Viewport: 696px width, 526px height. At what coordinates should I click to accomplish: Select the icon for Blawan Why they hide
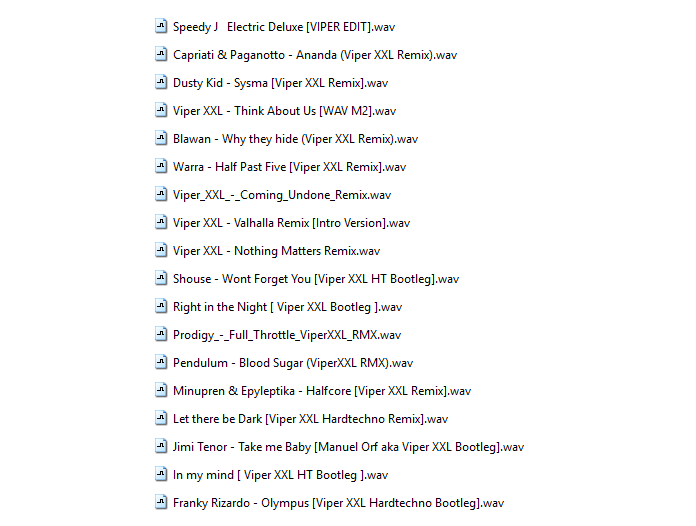pyautogui.click(x=161, y=138)
